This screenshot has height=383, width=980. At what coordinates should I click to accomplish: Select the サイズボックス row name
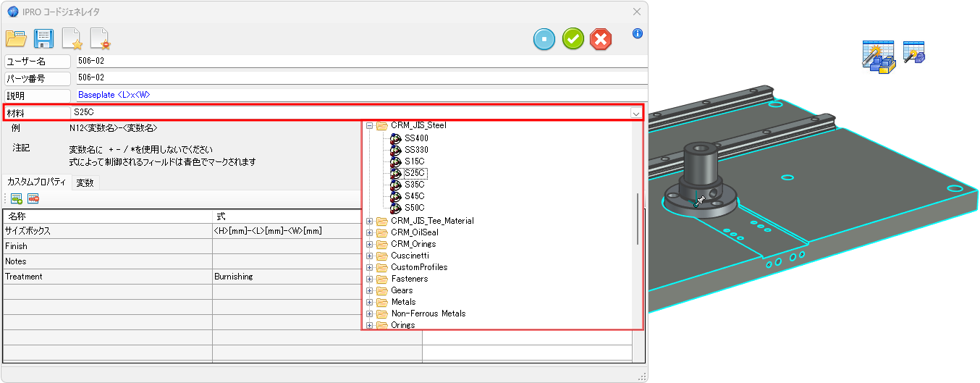tap(107, 231)
